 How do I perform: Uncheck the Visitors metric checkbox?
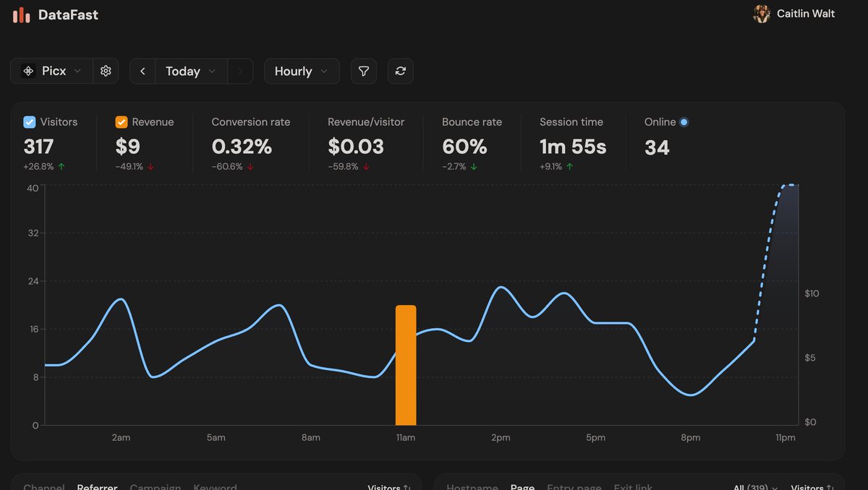(30, 121)
